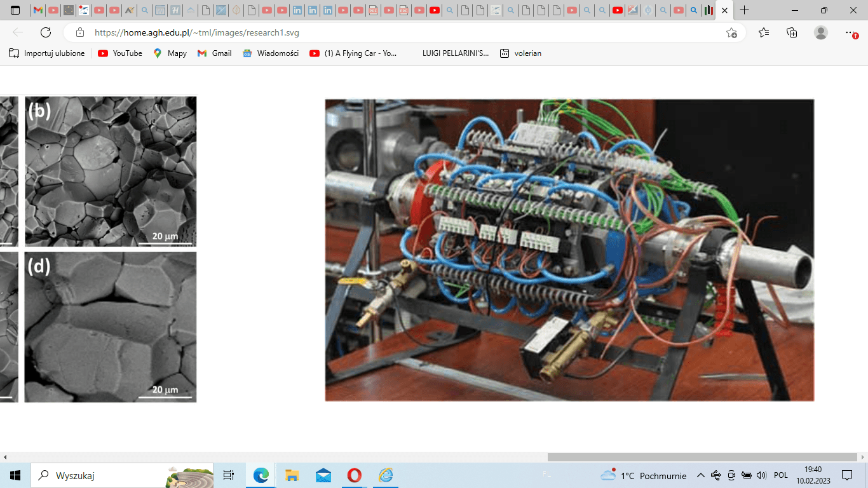
Task: Open Opera browser from the taskbar
Action: point(355,475)
